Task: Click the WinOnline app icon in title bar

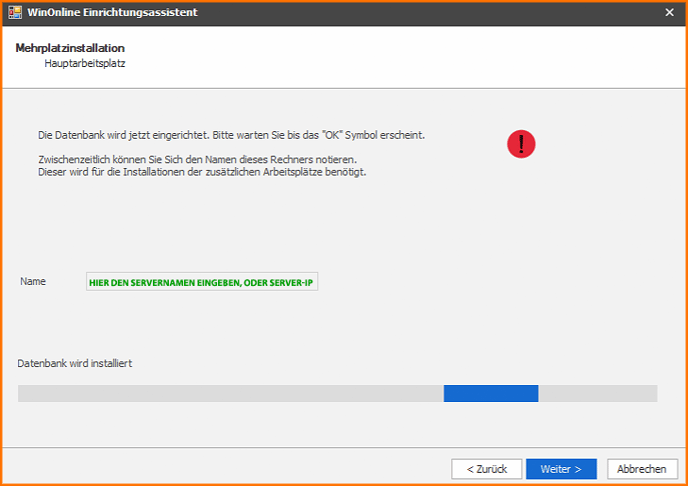Action: [16, 12]
